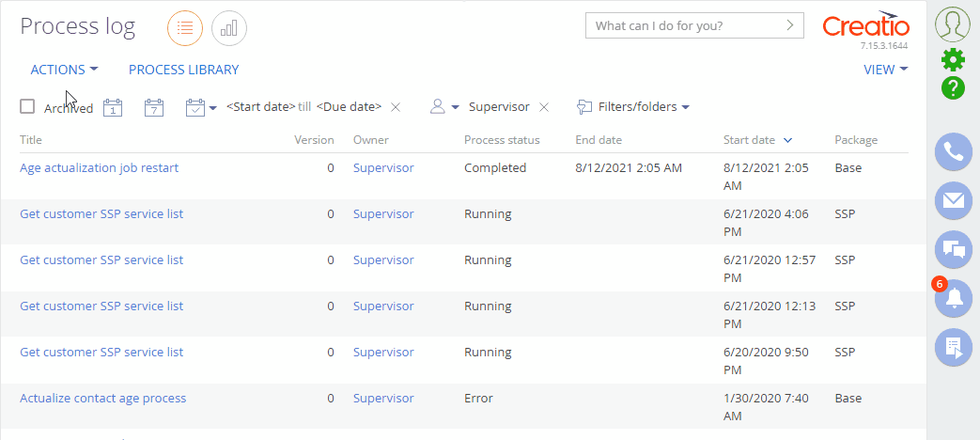Viewport: 980px width, 440px height.
Task: Open the View dropdown menu
Action: click(886, 70)
